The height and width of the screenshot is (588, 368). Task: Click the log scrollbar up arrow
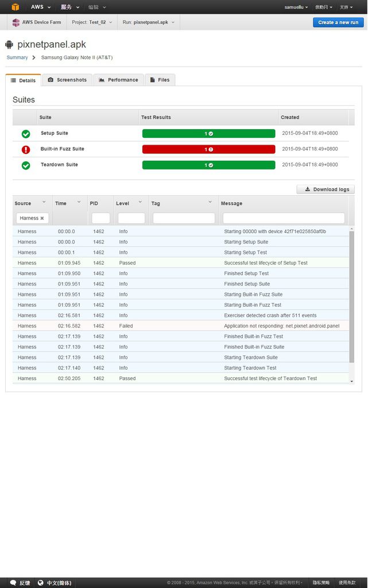click(x=351, y=229)
